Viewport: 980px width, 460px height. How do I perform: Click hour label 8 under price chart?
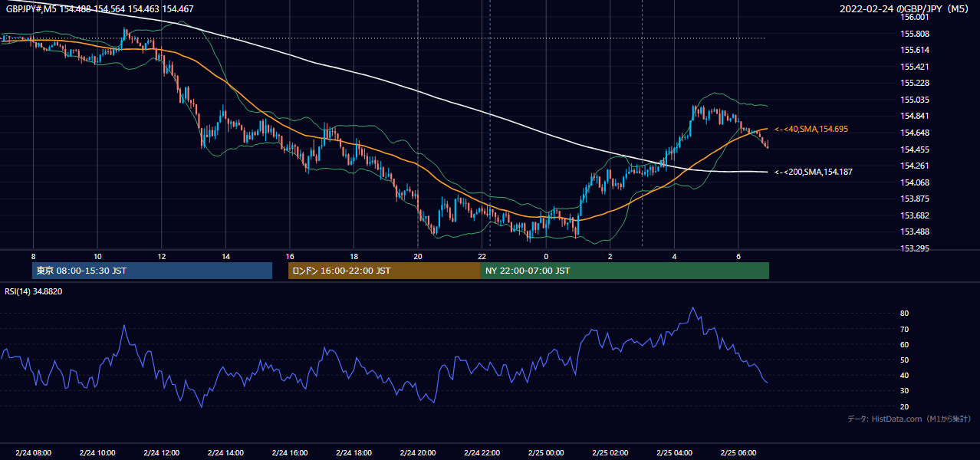click(x=33, y=256)
